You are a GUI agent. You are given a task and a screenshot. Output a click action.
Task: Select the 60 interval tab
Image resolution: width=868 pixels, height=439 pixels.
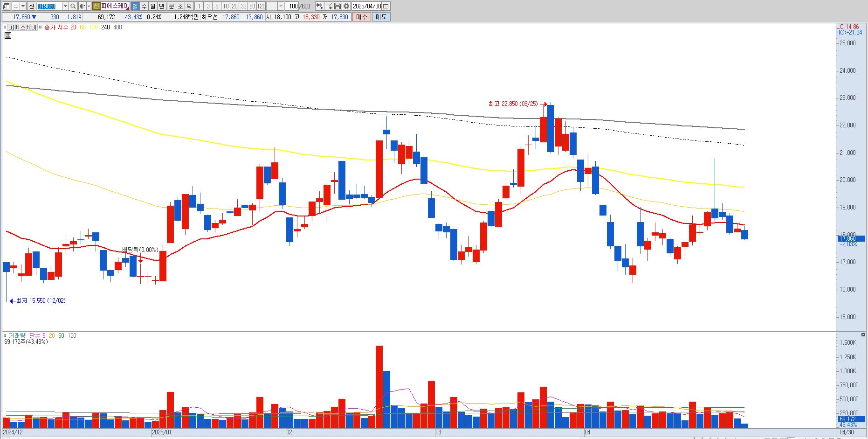click(x=252, y=6)
